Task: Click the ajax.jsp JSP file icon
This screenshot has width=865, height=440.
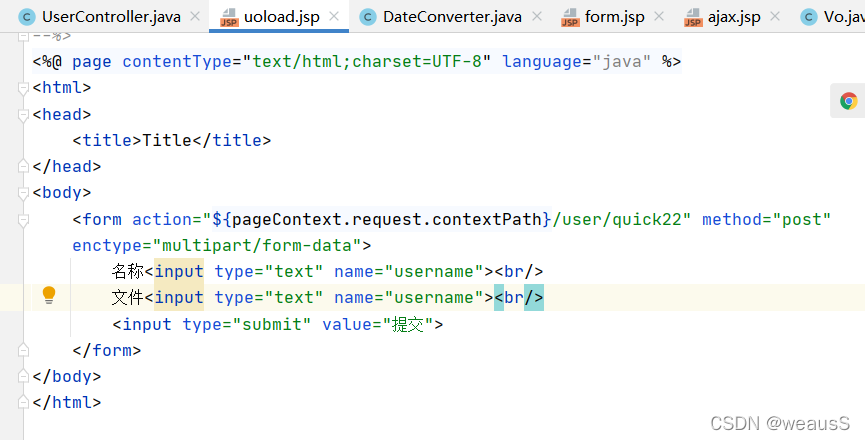Action: (x=693, y=17)
